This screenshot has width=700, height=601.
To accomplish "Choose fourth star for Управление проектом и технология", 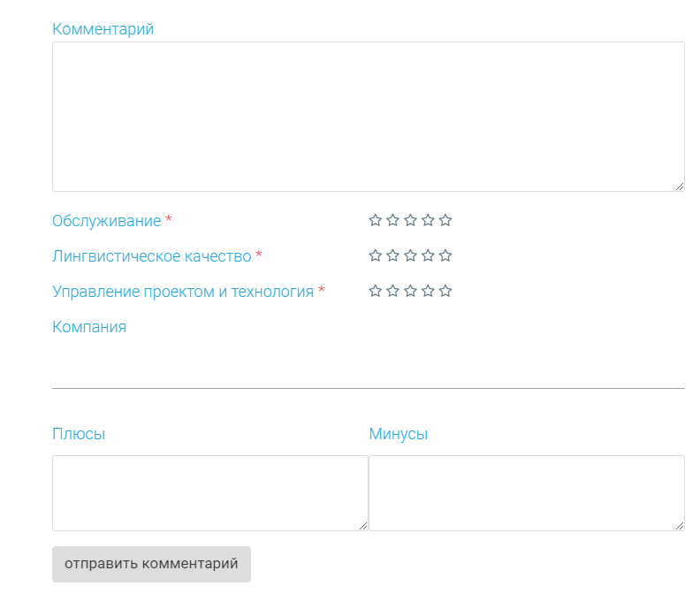I will [428, 291].
